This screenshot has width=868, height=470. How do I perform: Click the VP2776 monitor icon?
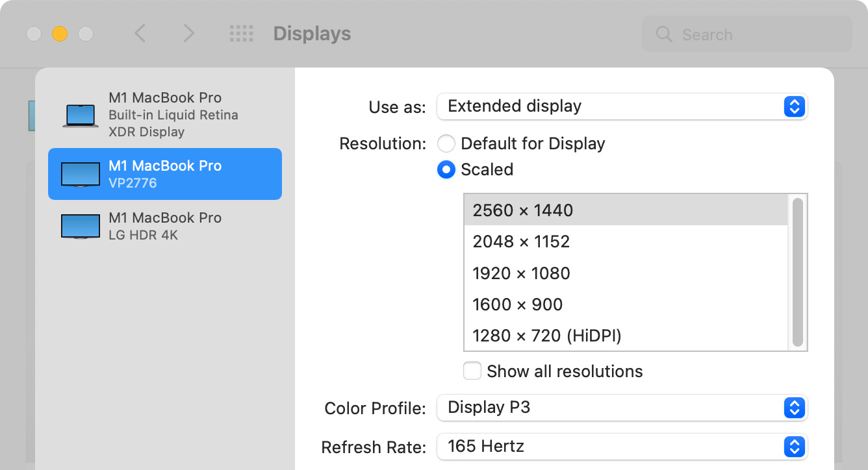[81, 175]
